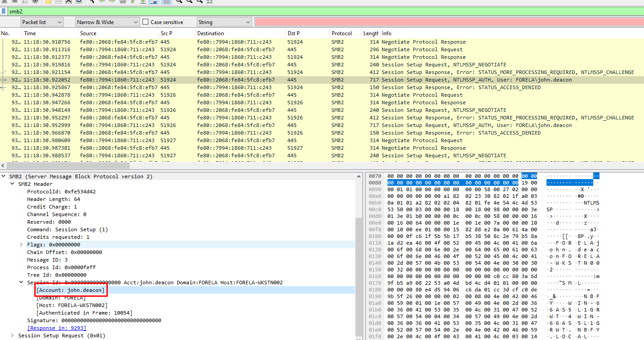Open the Packet list search-in dropdown

tap(42, 22)
